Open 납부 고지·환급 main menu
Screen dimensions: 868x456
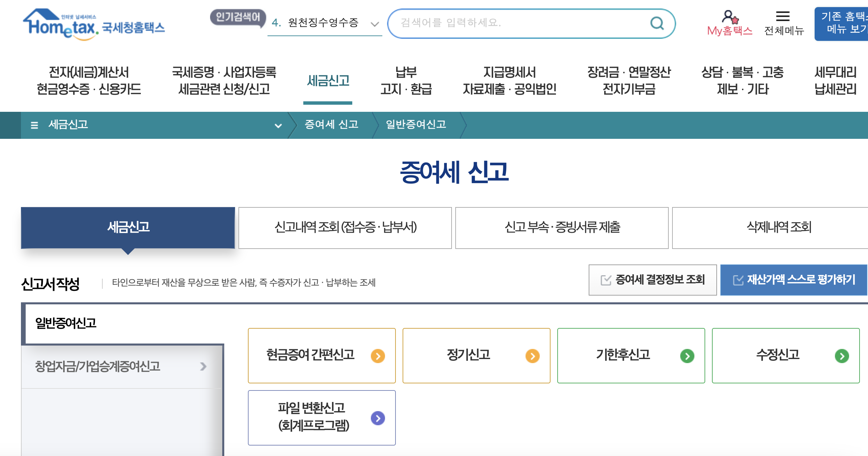(406, 81)
